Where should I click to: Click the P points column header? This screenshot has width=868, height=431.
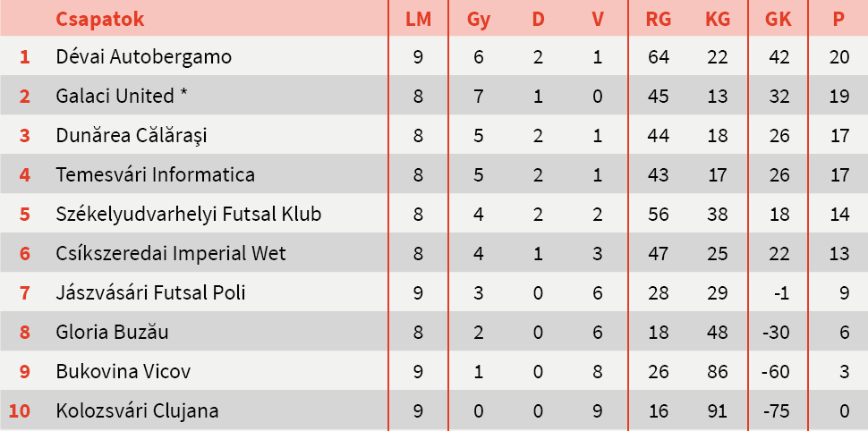click(838, 19)
